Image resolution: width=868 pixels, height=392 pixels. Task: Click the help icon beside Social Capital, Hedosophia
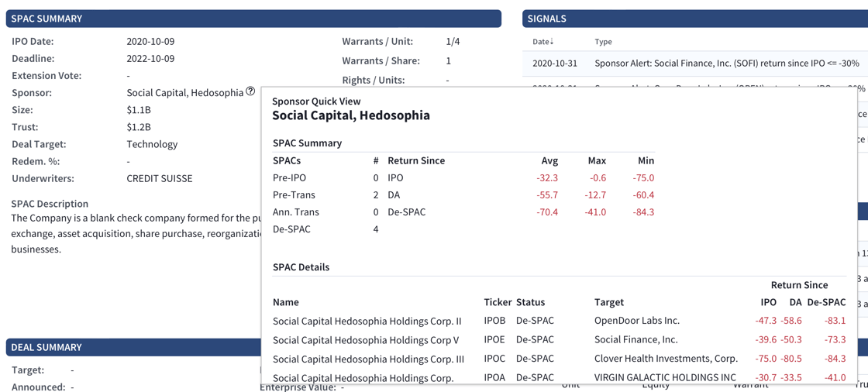coord(250,91)
